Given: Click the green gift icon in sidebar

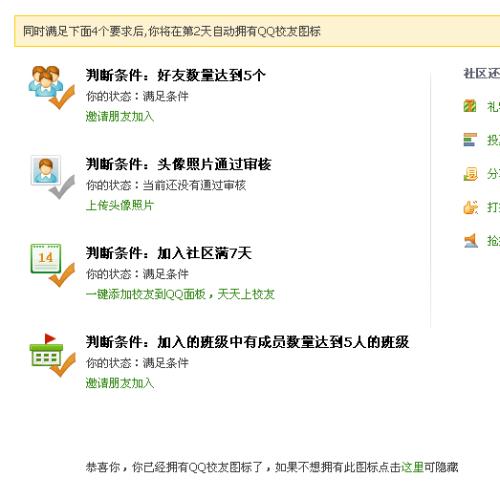Looking at the screenshot, I should (470, 106).
